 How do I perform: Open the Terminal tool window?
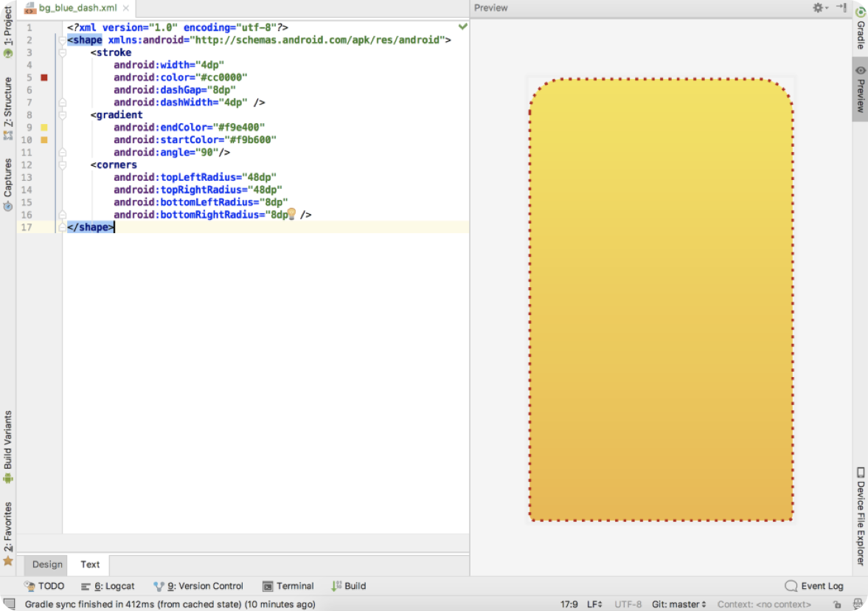click(288, 586)
